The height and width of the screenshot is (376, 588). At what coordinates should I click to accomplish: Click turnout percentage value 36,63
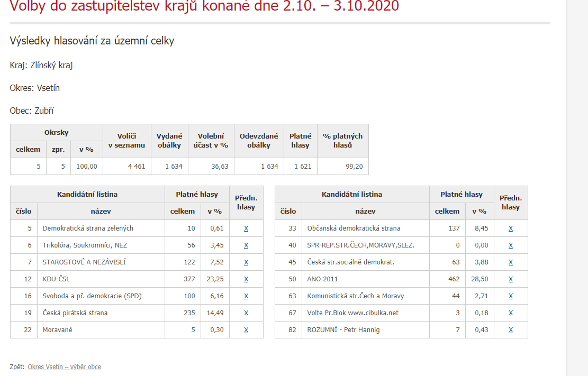tap(220, 167)
